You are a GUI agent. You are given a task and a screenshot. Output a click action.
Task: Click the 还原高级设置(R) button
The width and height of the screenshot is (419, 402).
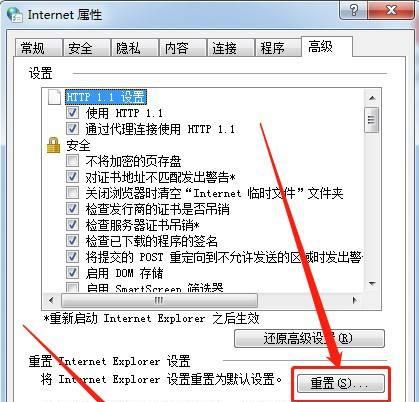tap(309, 339)
